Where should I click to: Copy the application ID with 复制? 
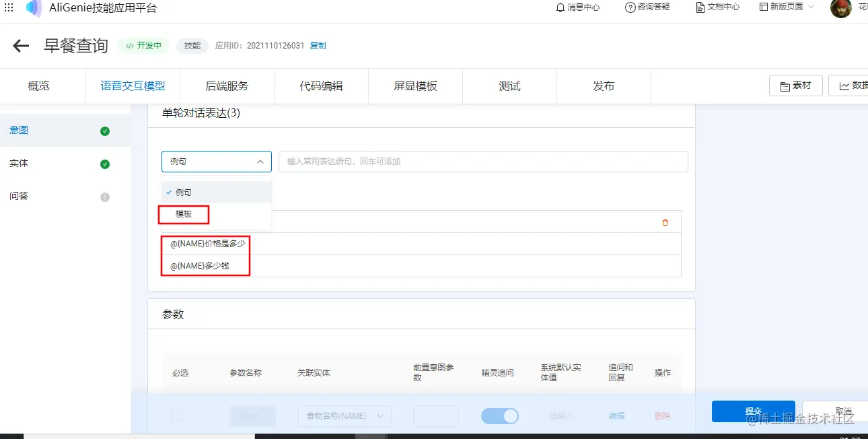pyautogui.click(x=318, y=46)
